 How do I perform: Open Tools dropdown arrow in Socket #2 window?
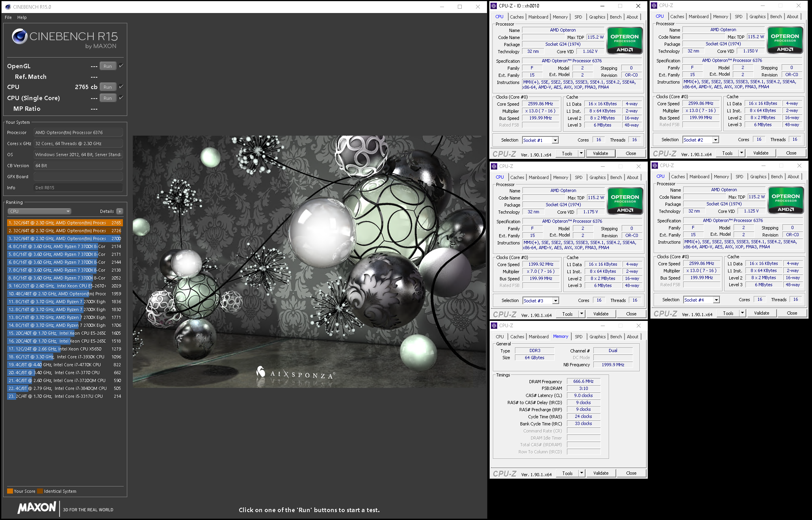pyautogui.click(x=741, y=153)
